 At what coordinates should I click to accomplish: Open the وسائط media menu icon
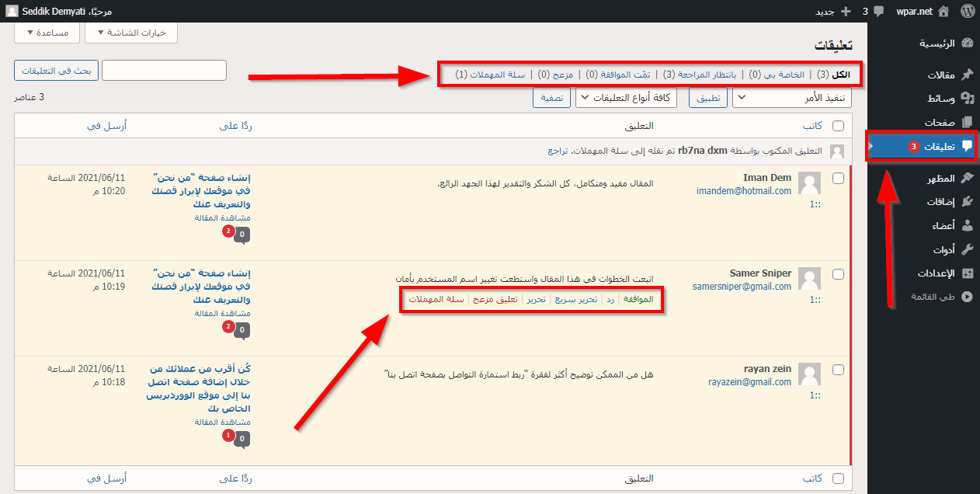click(x=967, y=99)
